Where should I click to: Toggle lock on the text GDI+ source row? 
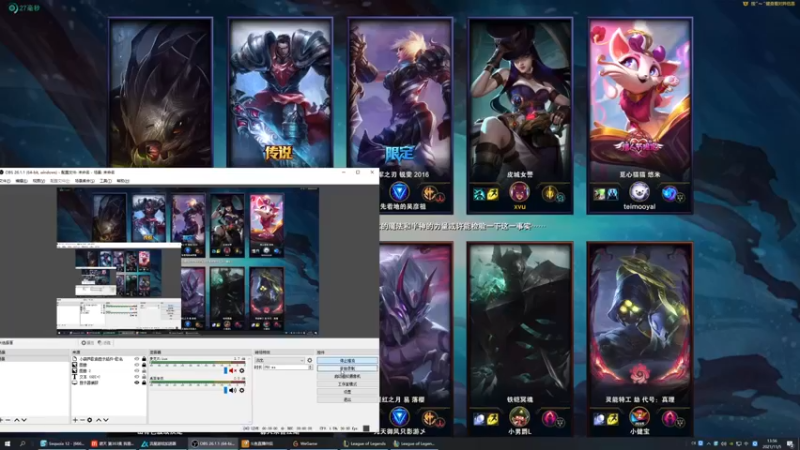tap(144, 377)
